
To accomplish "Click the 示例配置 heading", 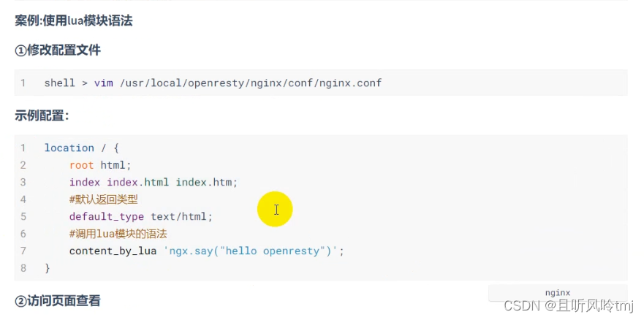I will coord(42,115).
